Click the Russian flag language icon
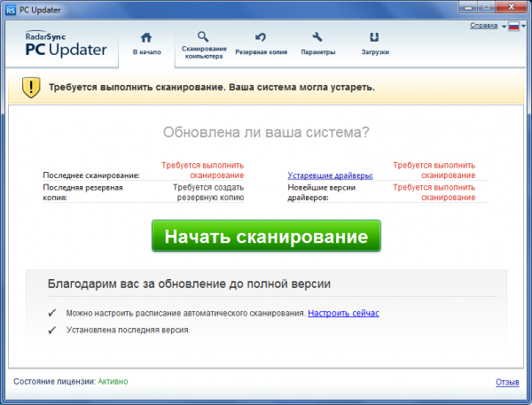The width and height of the screenshot is (532, 405). [513, 26]
